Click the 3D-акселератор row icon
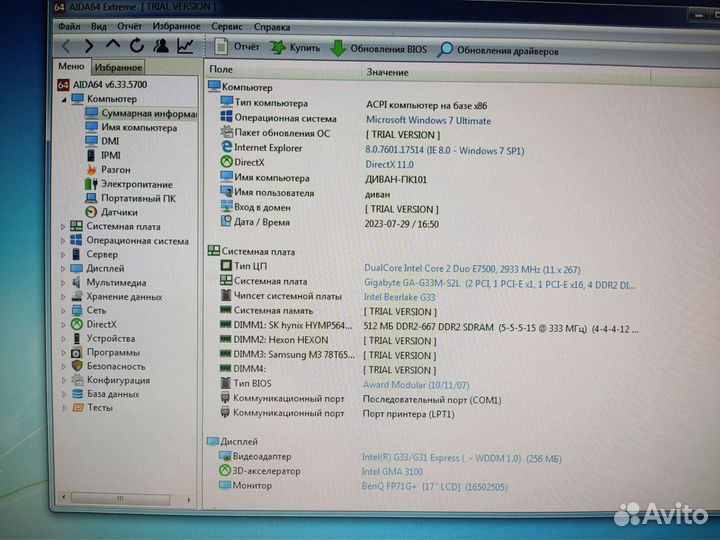The height and width of the screenshot is (540, 720). (225, 470)
